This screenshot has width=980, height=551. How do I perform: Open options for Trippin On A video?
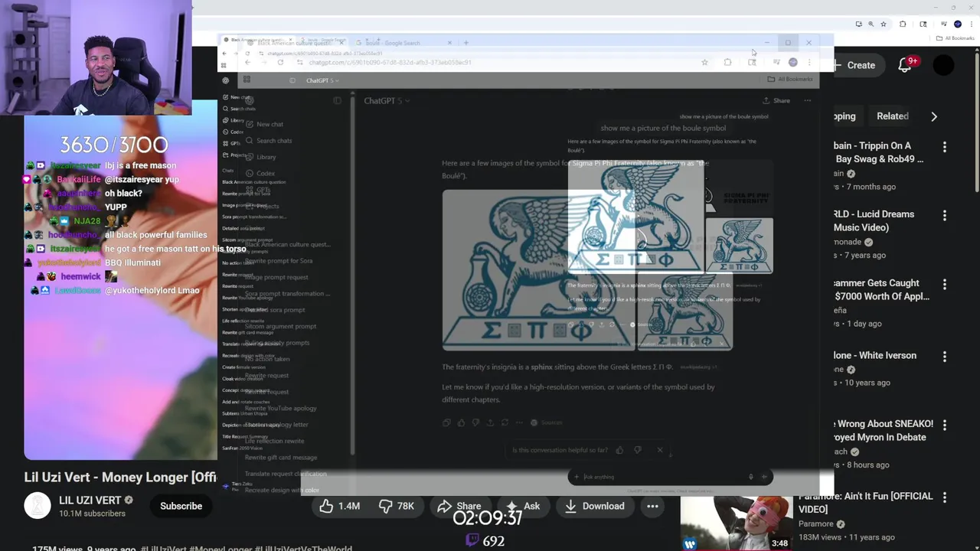pyautogui.click(x=944, y=146)
